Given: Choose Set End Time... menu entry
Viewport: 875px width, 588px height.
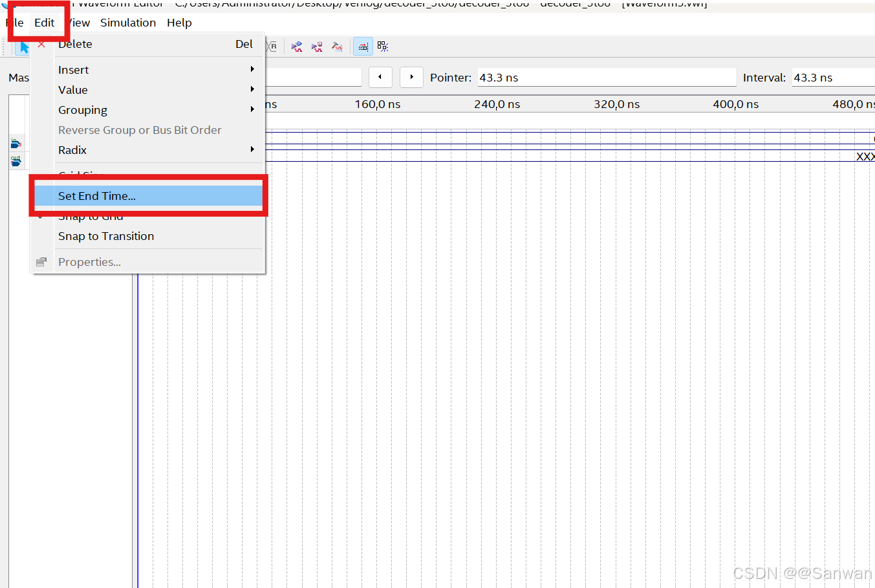Looking at the screenshot, I should point(149,196).
